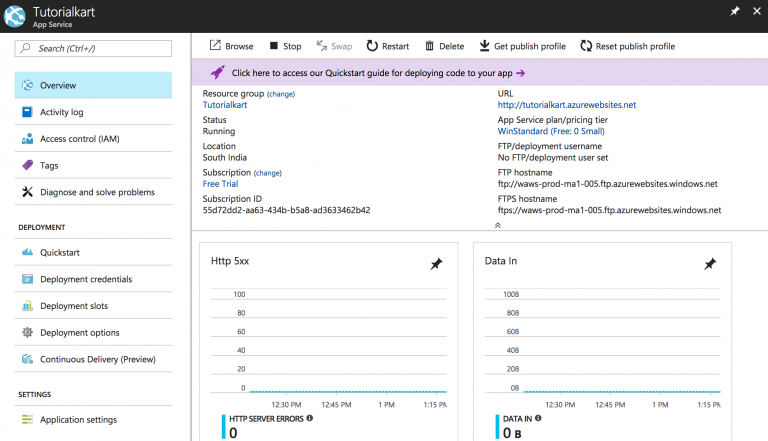The width and height of the screenshot is (768, 441).
Task: Reset the publish profile
Action: (x=627, y=46)
